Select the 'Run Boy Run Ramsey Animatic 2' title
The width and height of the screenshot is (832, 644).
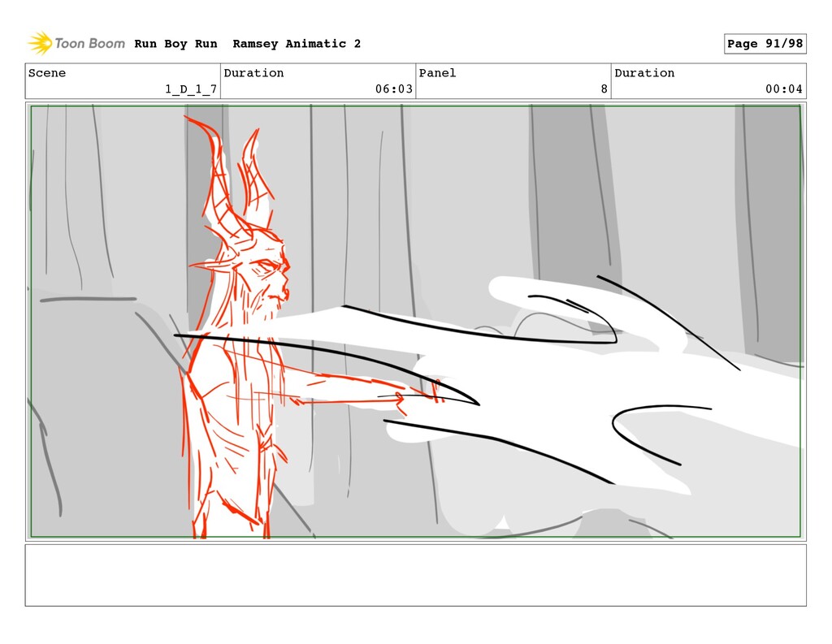247,44
